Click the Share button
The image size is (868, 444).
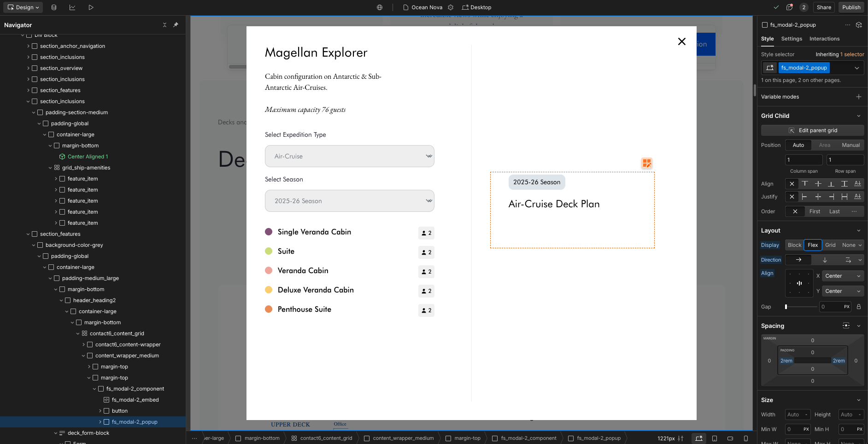coord(824,7)
